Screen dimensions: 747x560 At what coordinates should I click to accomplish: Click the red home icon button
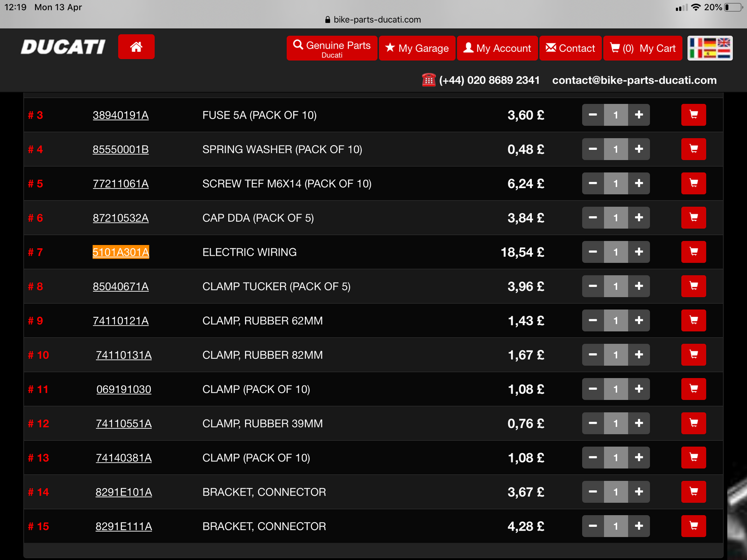[136, 47]
